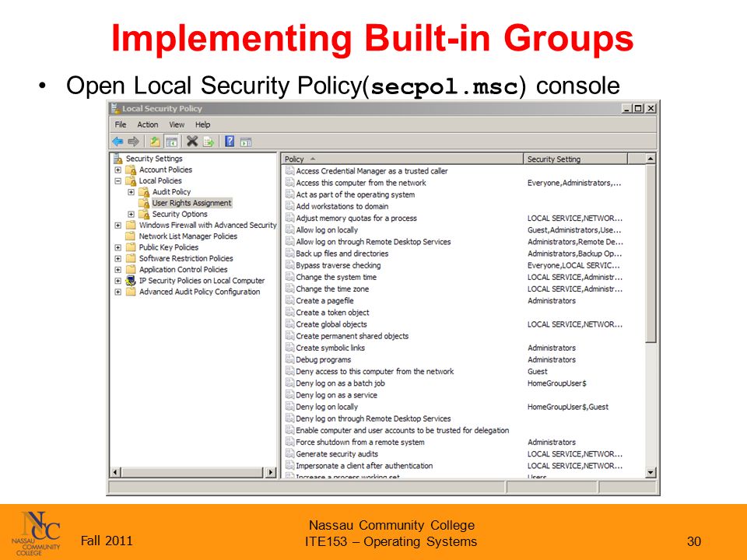This screenshot has height=560, width=747.
Task: Click the Up one level toolbar icon
Action: [x=155, y=142]
